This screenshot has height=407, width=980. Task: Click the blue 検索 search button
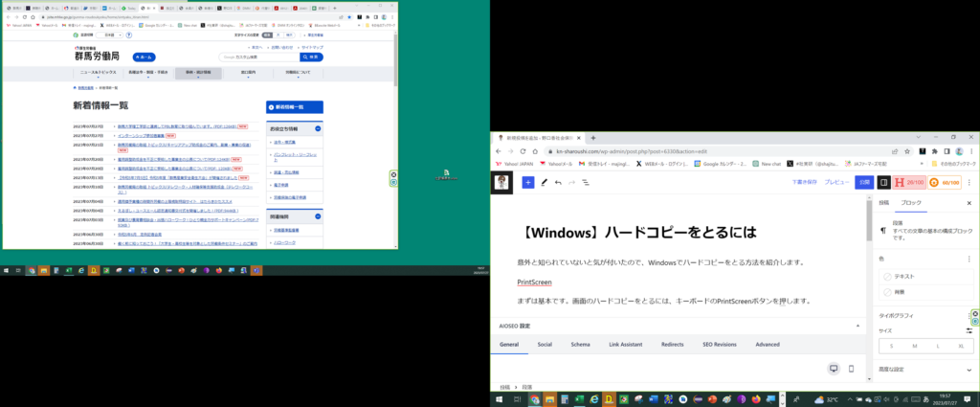(x=311, y=57)
